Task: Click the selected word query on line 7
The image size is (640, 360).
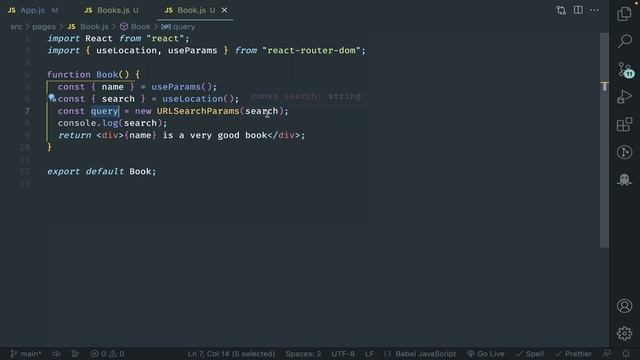Action: pos(104,111)
